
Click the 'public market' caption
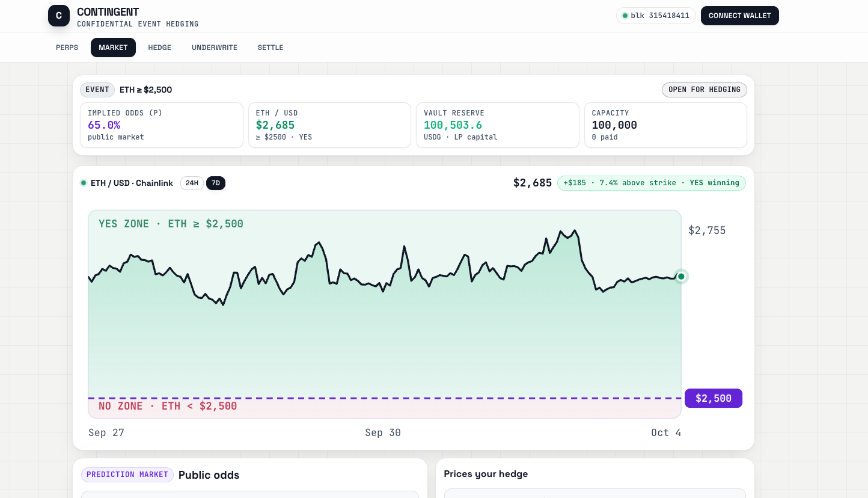coord(116,137)
